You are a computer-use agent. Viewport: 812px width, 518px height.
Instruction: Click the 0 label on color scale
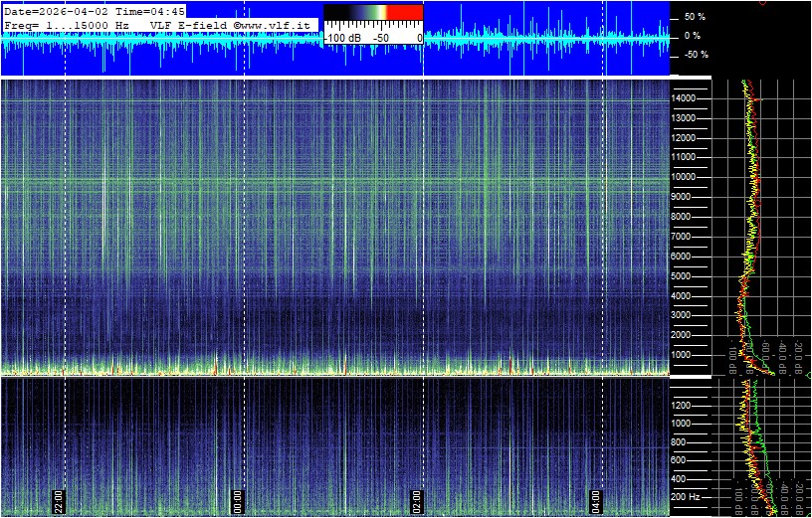[419, 39]
